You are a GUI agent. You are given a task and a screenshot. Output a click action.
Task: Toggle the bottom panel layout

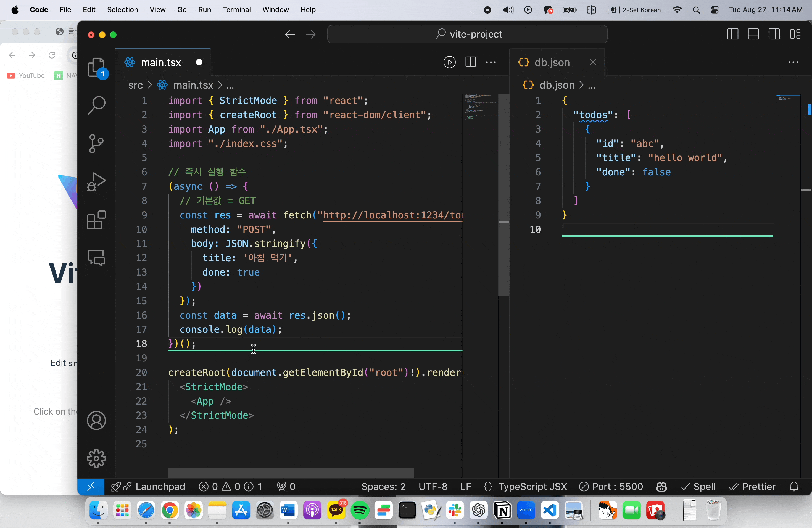pyautogui.click(x=753, y=34)
